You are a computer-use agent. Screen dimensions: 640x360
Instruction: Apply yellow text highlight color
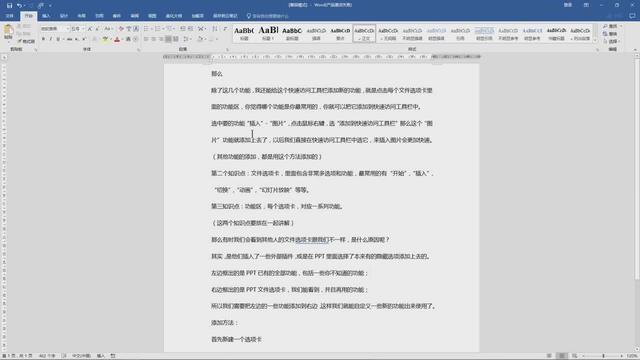(x=105, y=39)
